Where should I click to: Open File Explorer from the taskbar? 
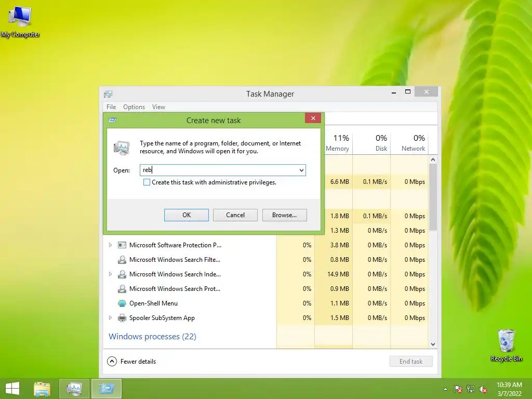click(42, 389)
